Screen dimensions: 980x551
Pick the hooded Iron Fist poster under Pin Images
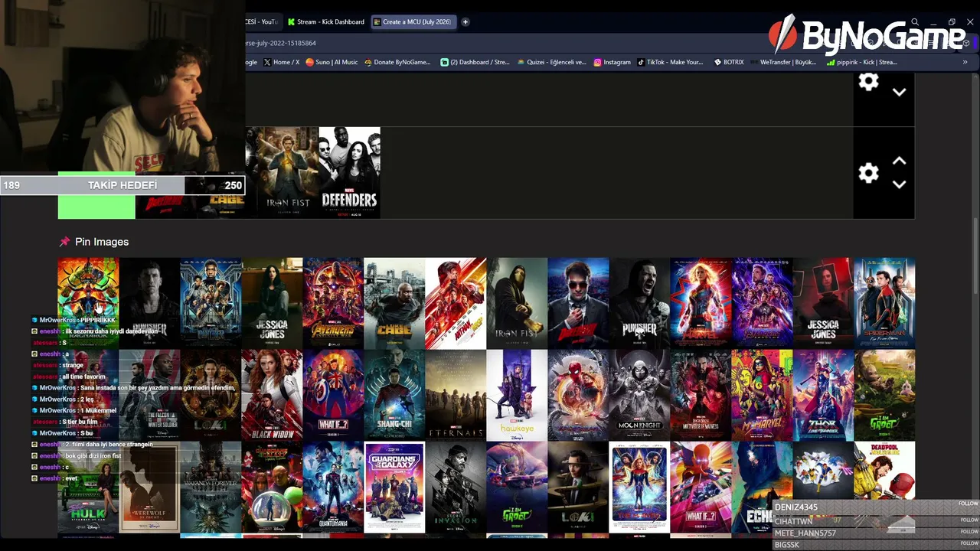pyautogui.click(x=517, y=303)
